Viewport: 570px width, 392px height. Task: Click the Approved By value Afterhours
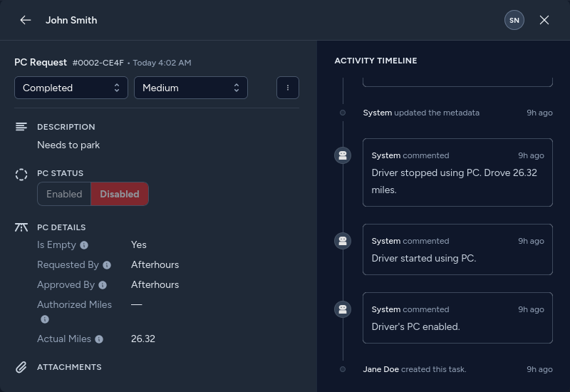point(155,284)
